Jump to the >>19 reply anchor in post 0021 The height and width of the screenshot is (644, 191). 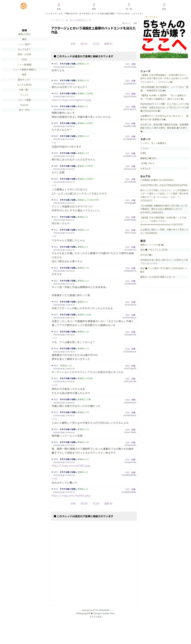pyautogui.click(x=54, y=385)
